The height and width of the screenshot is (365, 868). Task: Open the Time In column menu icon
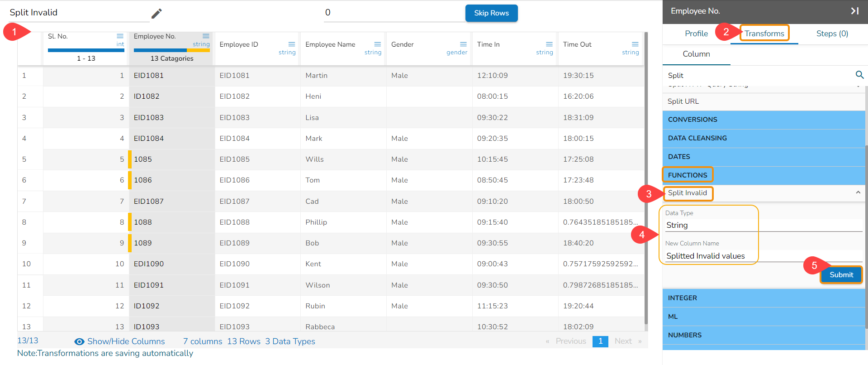coord(549,44)
